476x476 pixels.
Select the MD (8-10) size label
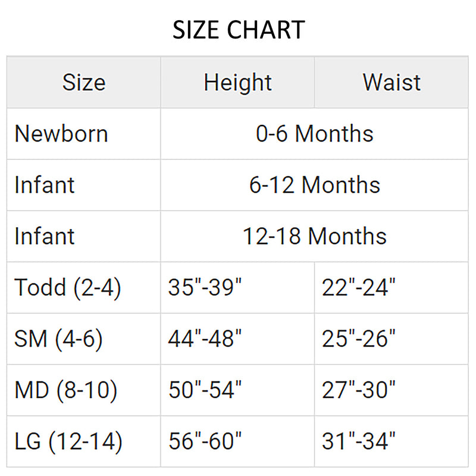66,390
